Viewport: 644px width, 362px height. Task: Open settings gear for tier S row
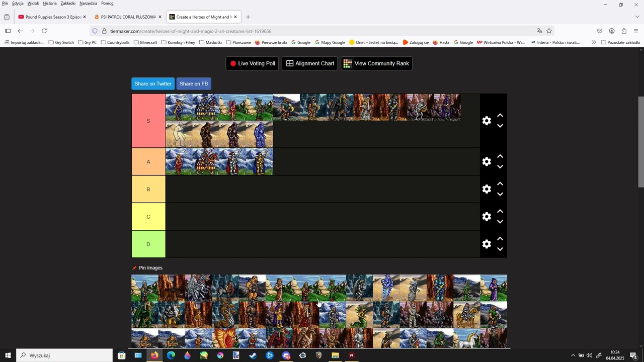pos(487,121)
